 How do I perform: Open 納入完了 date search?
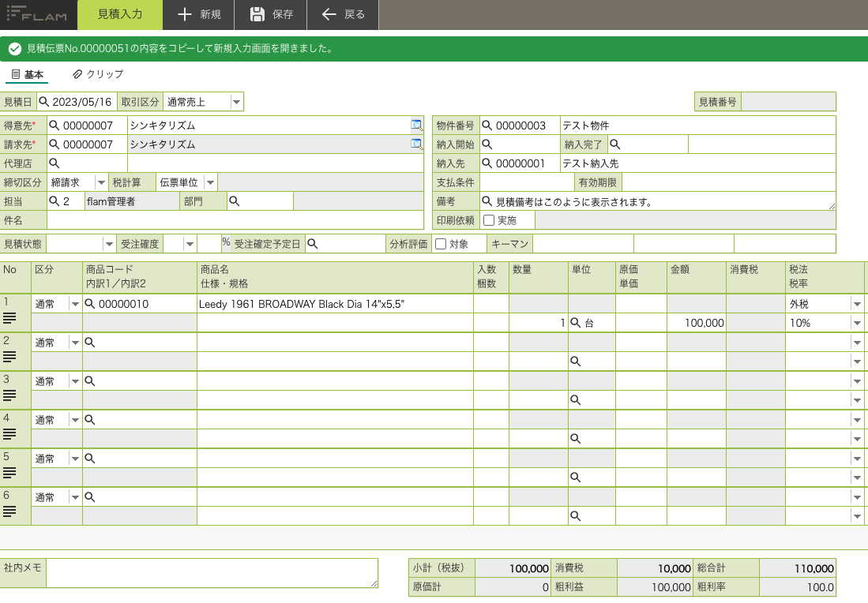(615, 144)
